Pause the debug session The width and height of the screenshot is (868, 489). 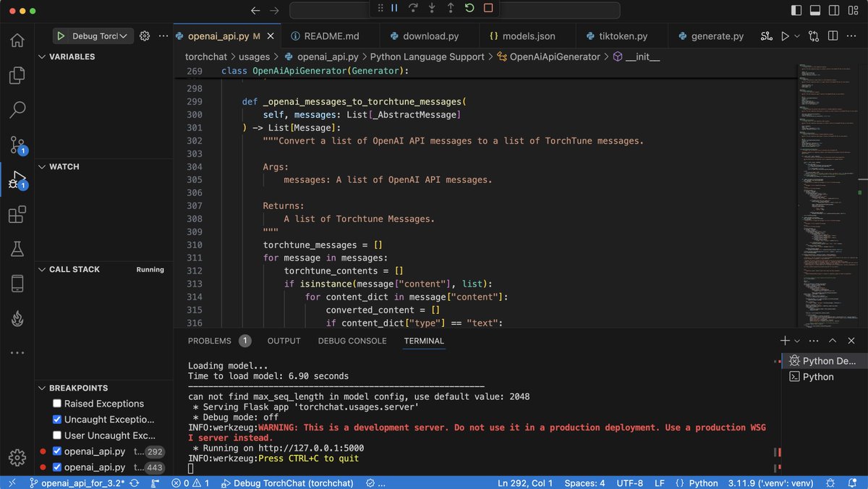[x=394, y=8]
